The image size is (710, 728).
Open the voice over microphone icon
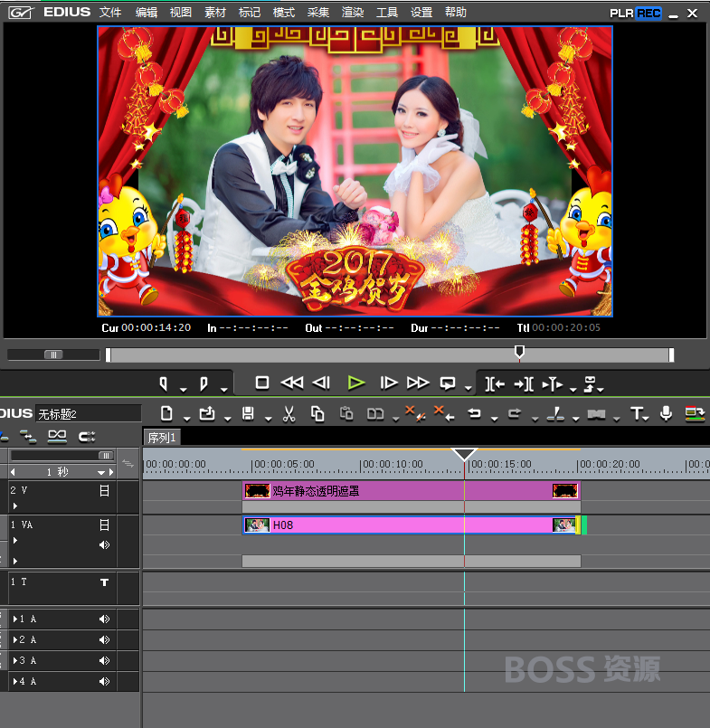tap(666, 413)
